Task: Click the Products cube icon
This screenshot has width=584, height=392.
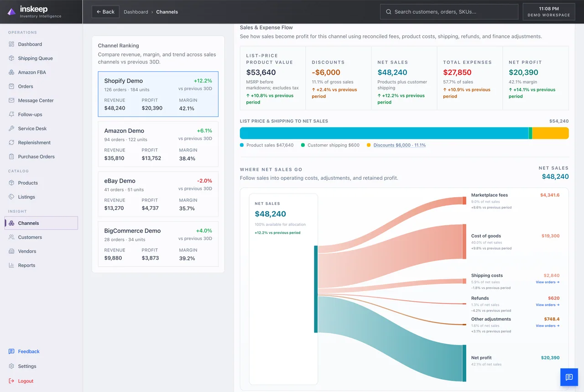Action: point(11,183)
